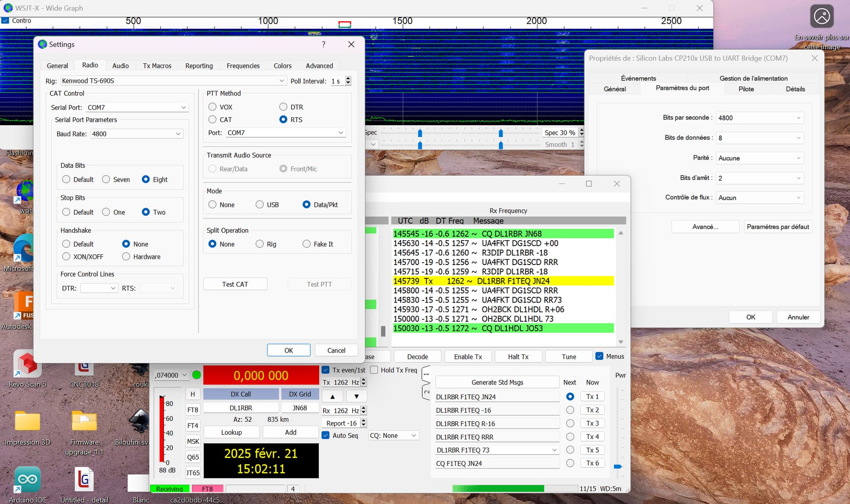The height and width of the screenshot is (504, 850).
Task: Open Autodesk Fusion desktop shortcut
Action: (23, 311)
